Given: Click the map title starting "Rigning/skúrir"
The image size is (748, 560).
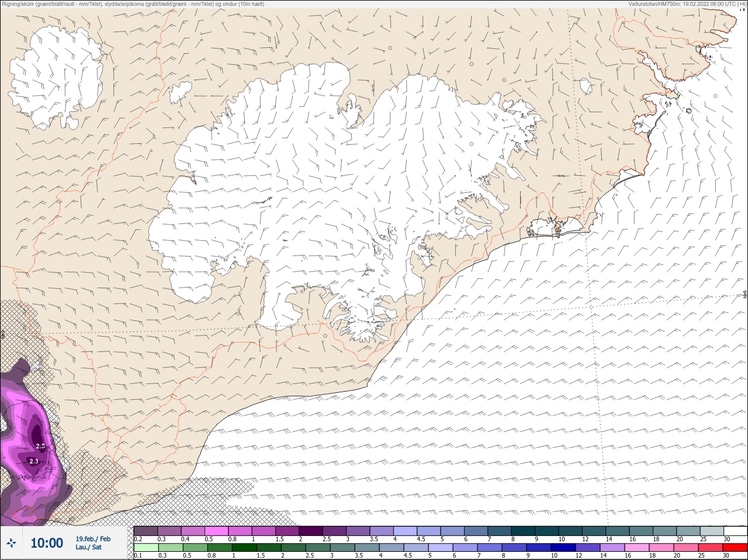Looking at the screenshot, I should tap(133, 4).
